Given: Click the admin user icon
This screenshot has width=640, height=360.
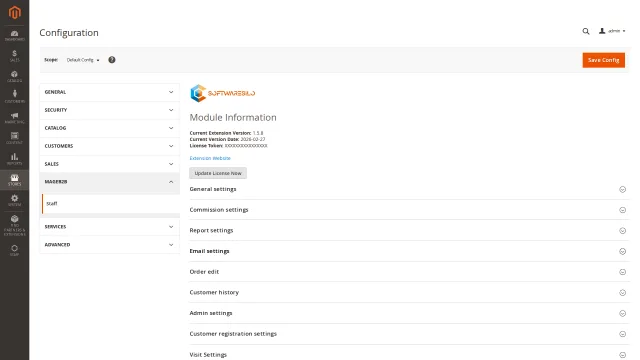Looking at the screenshot, I should click(x=602, y=31).
